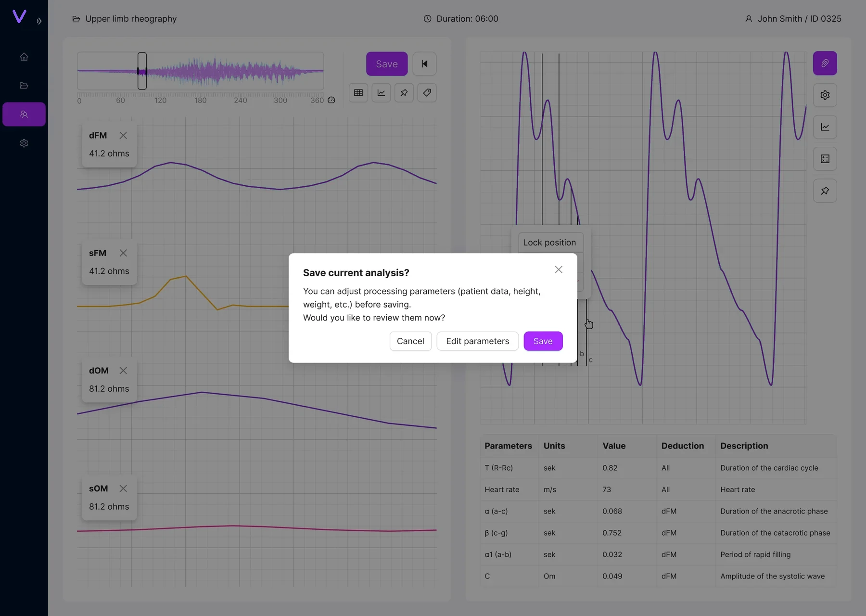This screenshot has width=866, height=616.
Task: Open the line chart icon in left toolbar
Action: 381,93
